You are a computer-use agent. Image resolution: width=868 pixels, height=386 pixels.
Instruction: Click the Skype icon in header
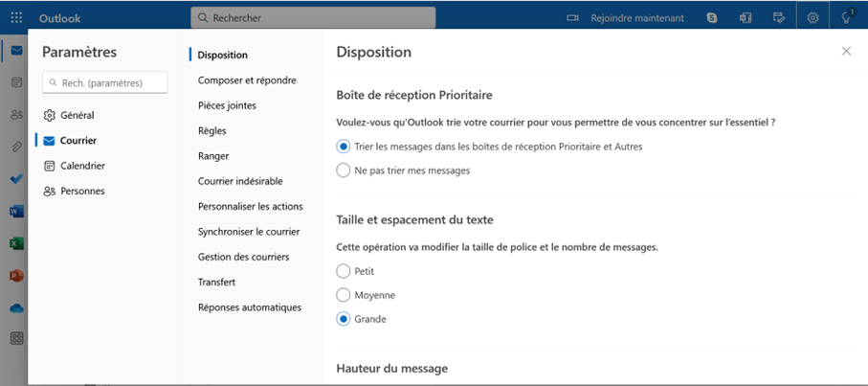tap(712, 18)
